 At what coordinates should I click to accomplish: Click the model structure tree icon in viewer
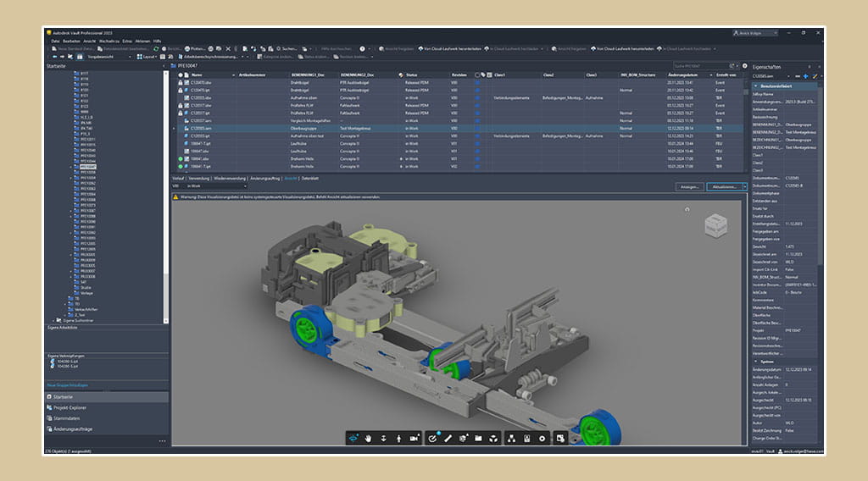tap(510, 438)
